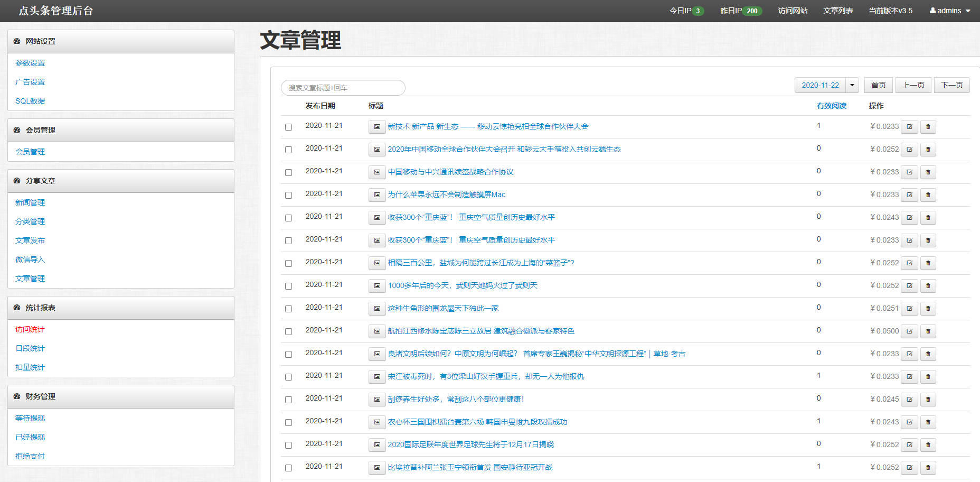Select checkbox for 刮痧养生好处多 row

tap(288, 400)
